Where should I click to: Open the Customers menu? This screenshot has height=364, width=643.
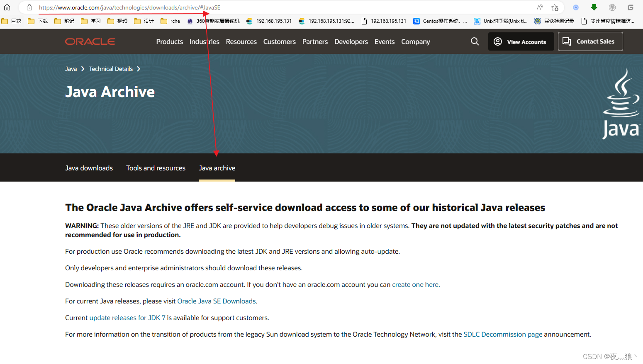point(280,41)
